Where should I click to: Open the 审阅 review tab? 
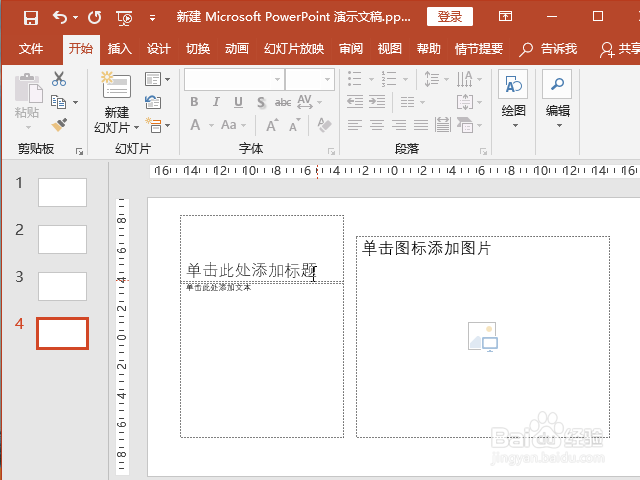351,49
